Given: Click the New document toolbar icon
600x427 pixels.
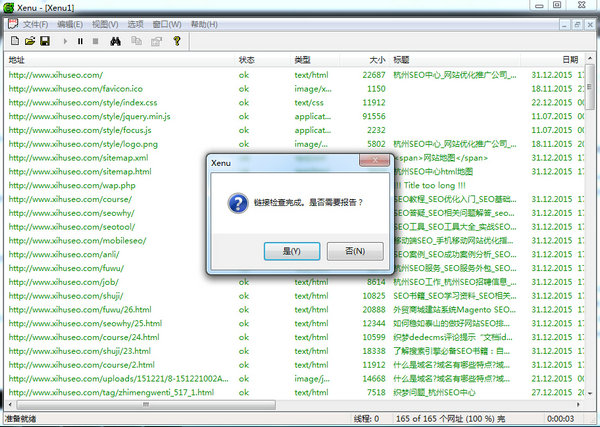Looking at the screenshot, I should (x=15, y=41).
